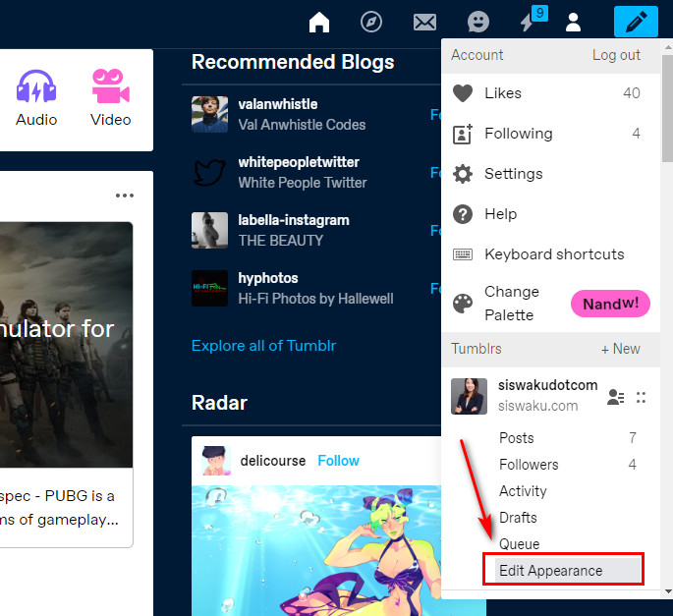
Task: Open Following in account menu
Action: click(x=550, y=134)
